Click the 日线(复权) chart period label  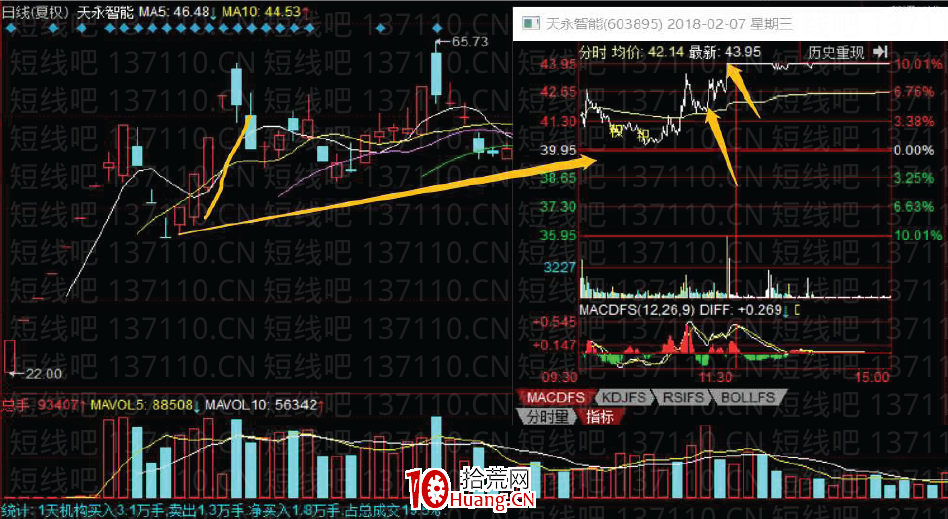pyautogui.click(x=36, y=12)
